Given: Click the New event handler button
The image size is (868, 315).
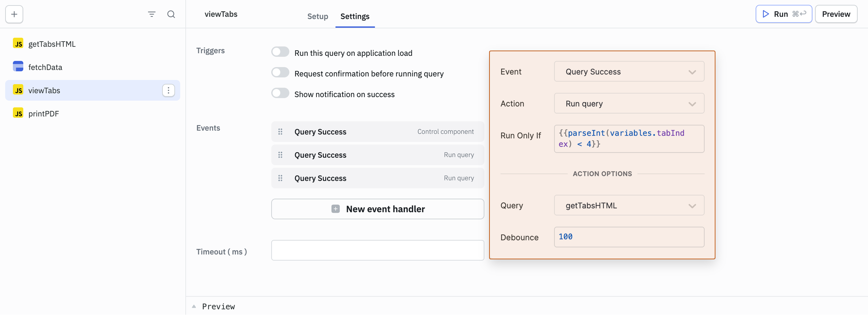Looking at the screenshot, I should tap(377, 209).
